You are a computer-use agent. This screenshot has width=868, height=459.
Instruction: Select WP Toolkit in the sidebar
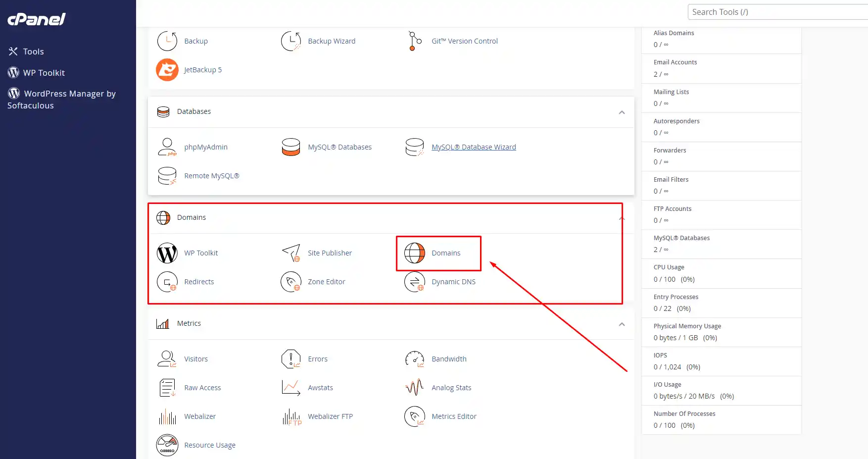44,73
